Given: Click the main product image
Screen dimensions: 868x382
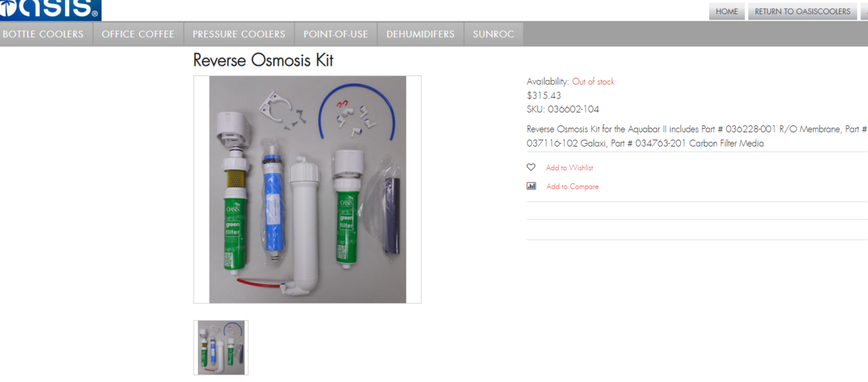Looking at the screenshot, I should (307, 189).
